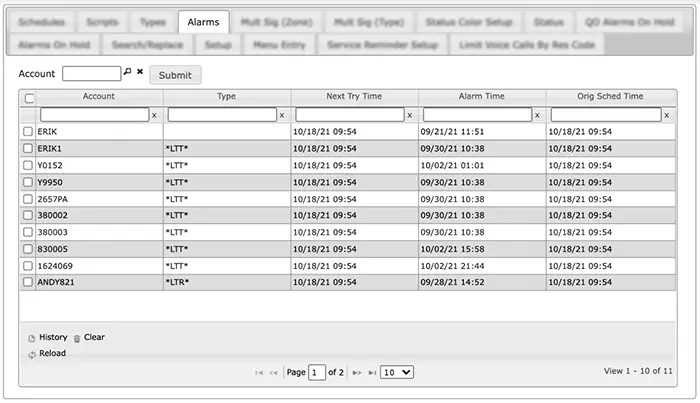Click alarm time 10/02/21 15:58
700x403 pixels.
pos(482,249)
